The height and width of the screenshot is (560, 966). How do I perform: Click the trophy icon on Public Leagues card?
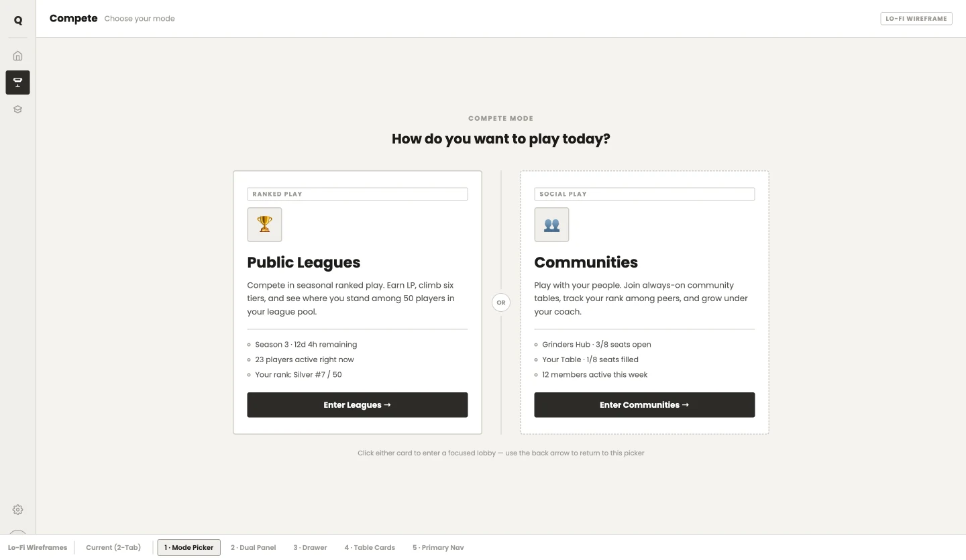pos(264,224)
